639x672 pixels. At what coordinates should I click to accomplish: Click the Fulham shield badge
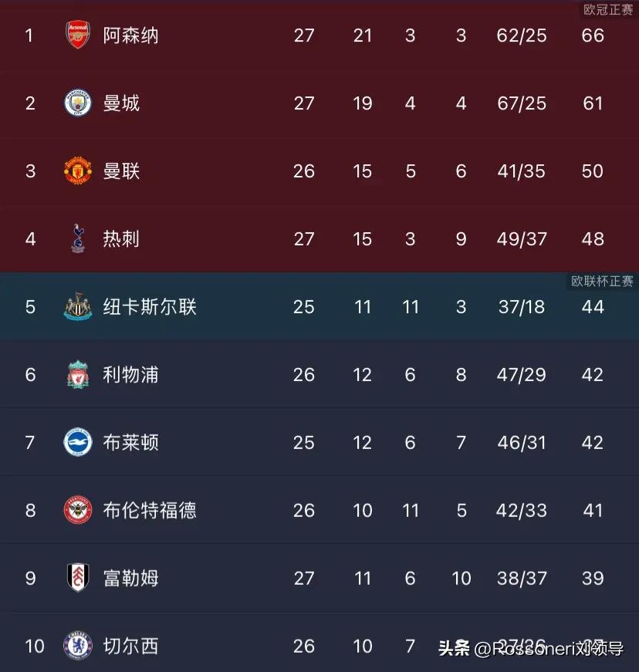tap(78, 578)
